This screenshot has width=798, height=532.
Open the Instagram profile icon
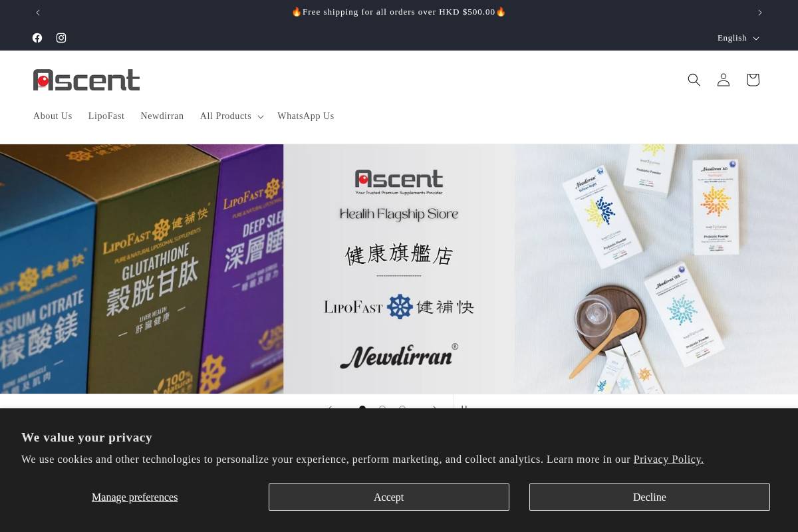[61, 38]
